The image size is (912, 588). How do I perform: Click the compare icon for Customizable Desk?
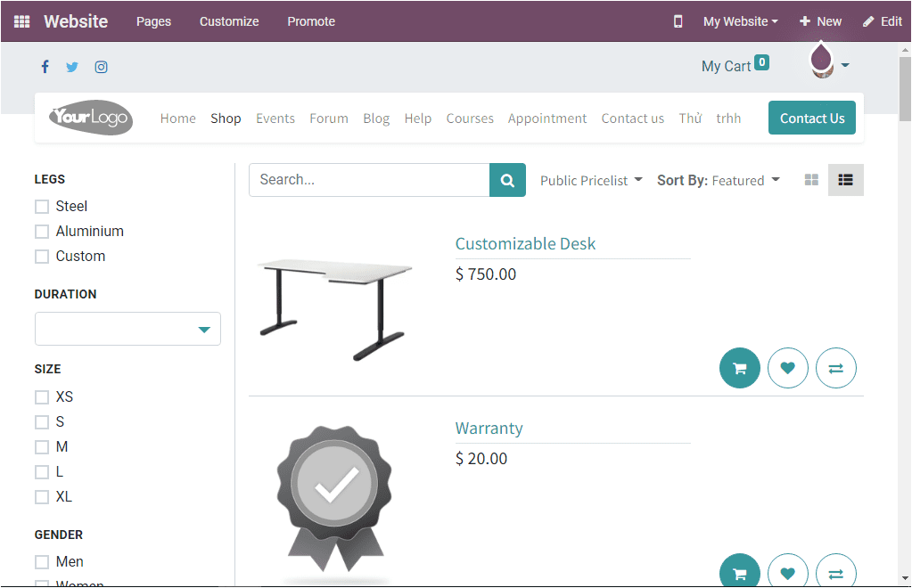pyautogui.click(x=835, y=367)
